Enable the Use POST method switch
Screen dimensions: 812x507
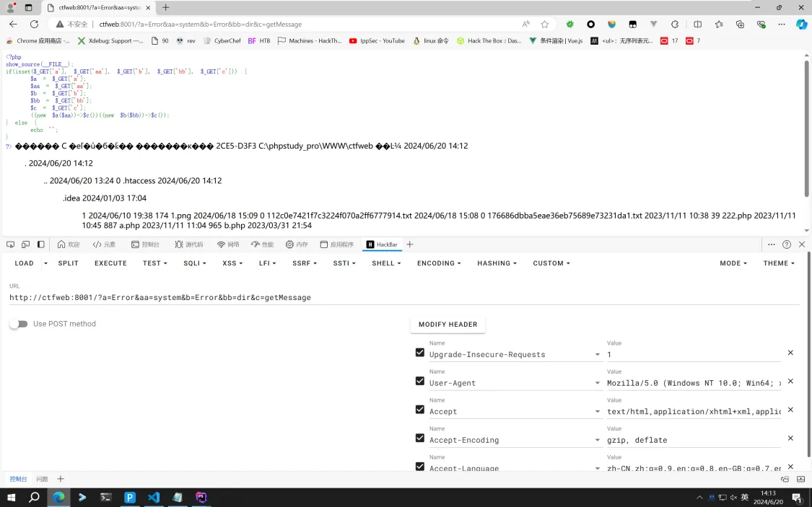coord(19,324)
